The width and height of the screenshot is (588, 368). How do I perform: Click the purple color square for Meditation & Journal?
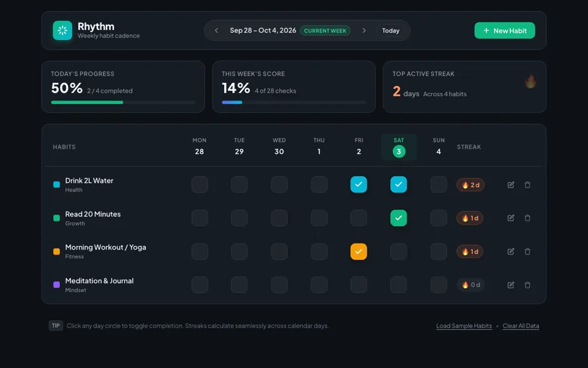click(x=56, y=285)
